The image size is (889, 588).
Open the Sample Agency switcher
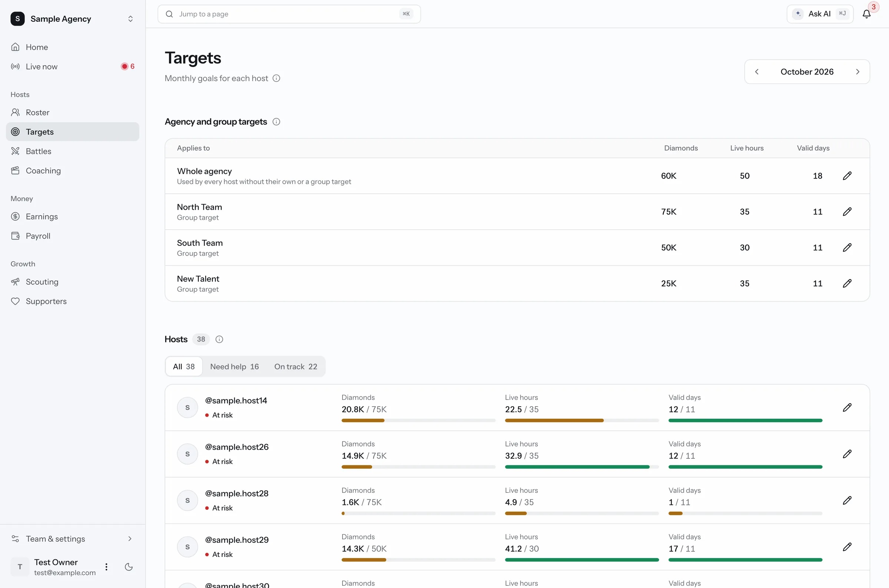(x=72, y=19)
